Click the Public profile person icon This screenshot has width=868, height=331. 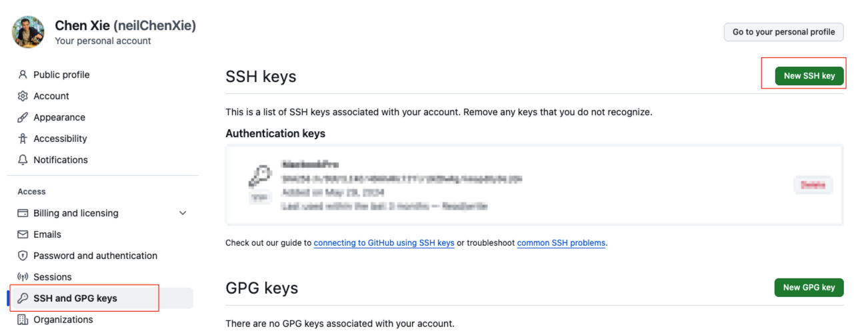(23, 75)
